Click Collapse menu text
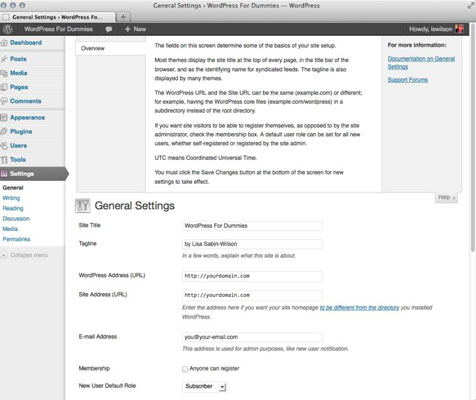The image size is (476, 400). [29, 255]
